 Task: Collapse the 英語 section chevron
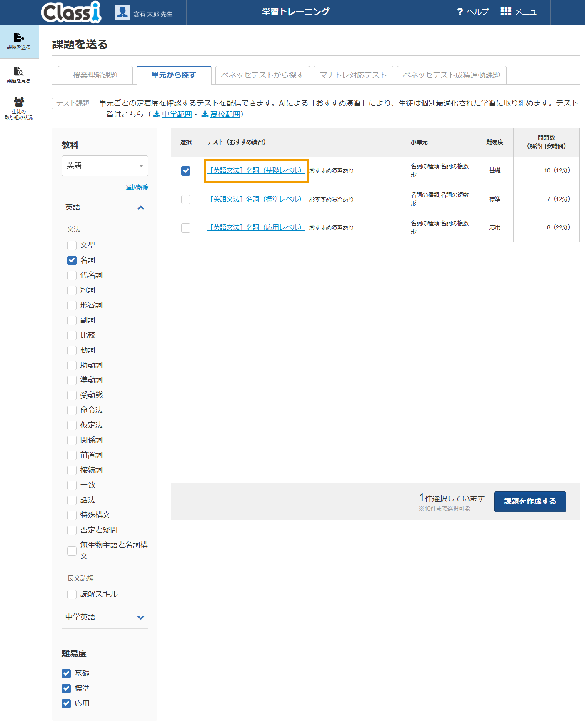[x=141, y=207]
